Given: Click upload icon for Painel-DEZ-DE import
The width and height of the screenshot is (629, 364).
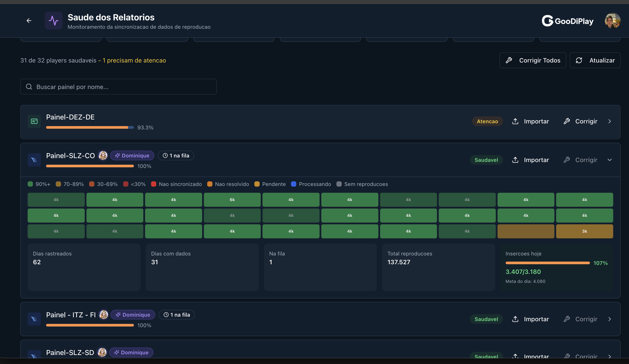Looking at the screenshot, I should [515, 121].
